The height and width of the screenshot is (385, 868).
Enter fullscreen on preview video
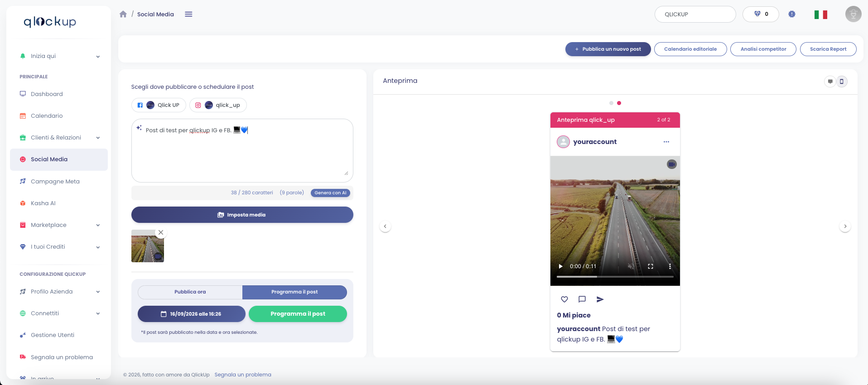coord(651,266)
